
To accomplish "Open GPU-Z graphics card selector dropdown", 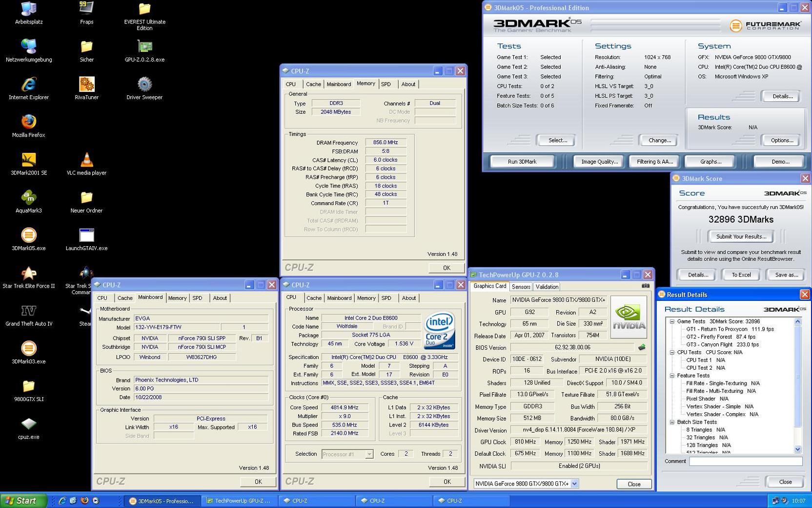I will click(x=574, y=484).
